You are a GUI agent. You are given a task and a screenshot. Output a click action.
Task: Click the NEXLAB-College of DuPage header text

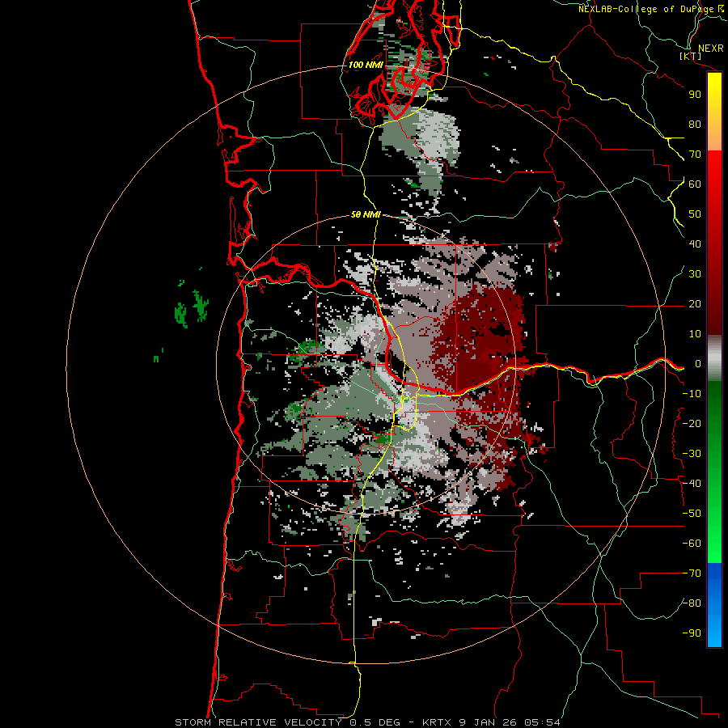[x=646, y=9]
